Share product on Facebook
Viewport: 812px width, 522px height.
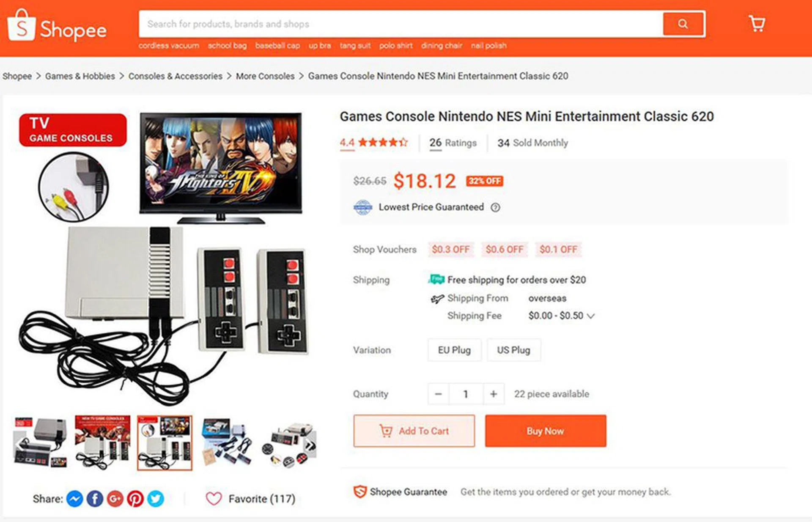coord(95,499)
